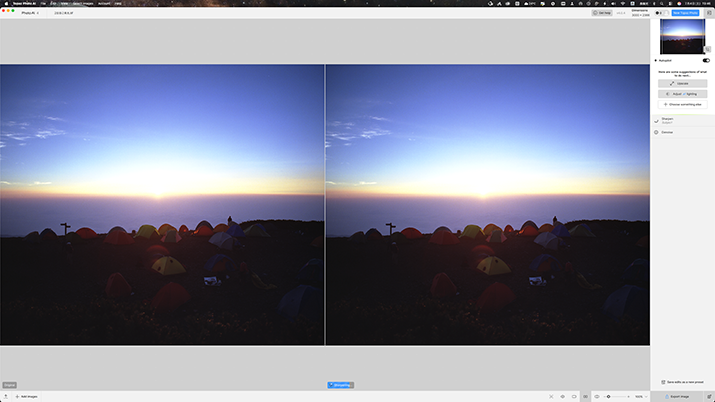Click the X close-image icon in bottom toolbar
This screenshot has width=715, height=402.
pos(551,397)
